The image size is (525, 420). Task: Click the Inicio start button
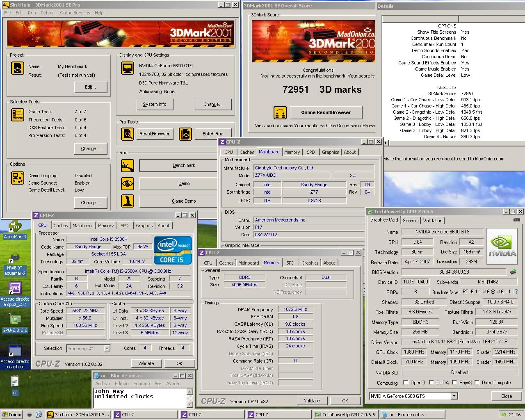click(12, 415)
